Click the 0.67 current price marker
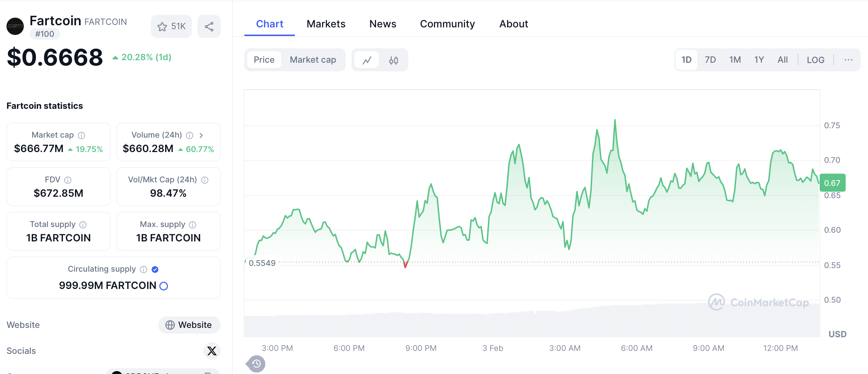The width and height of the screenshot is (868, 374). point(832,183)
